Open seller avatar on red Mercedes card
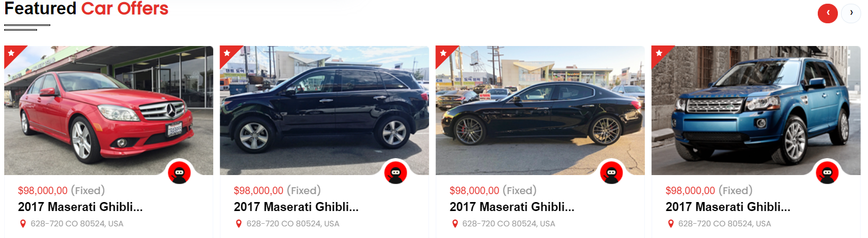The height and width of the screenshot is (238, 868). click(179, 173)
